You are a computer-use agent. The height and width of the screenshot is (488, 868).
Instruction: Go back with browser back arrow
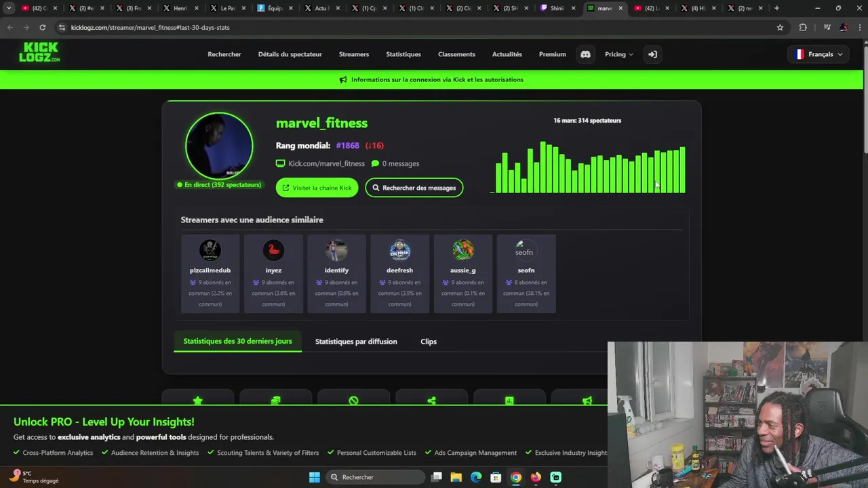point(9,27)
